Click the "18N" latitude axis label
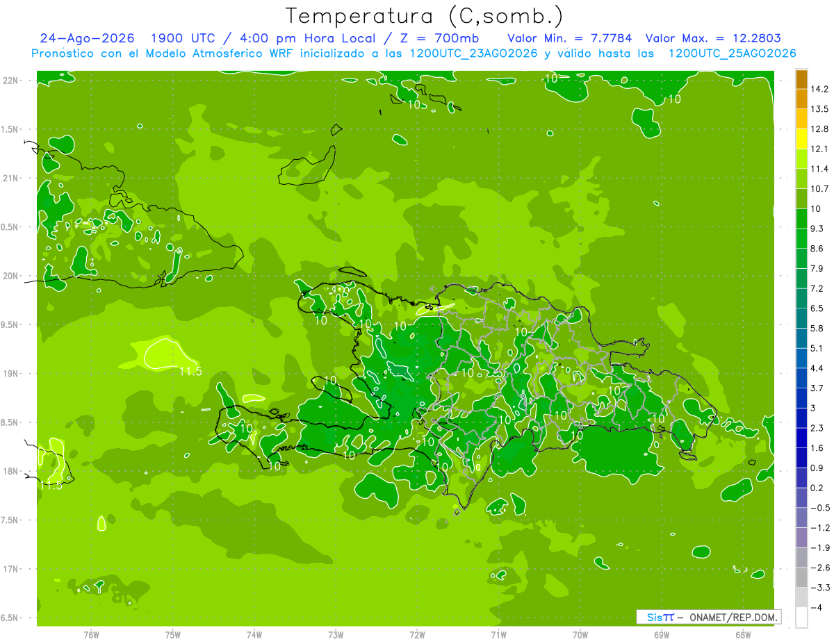Viewport: 834px width, 644px height. pyautogui.click(x=10, y=471)
